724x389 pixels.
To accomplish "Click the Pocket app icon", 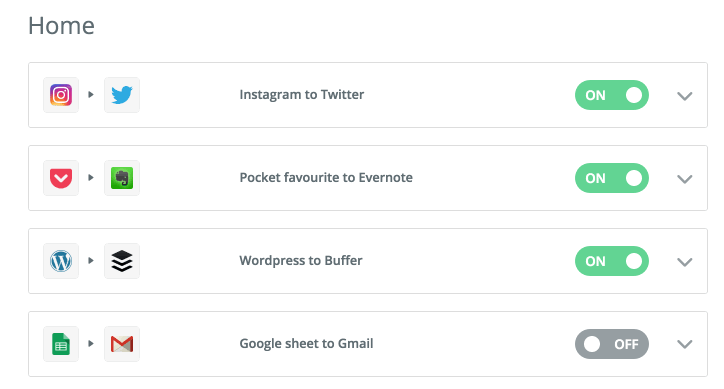I will (61, 178).
